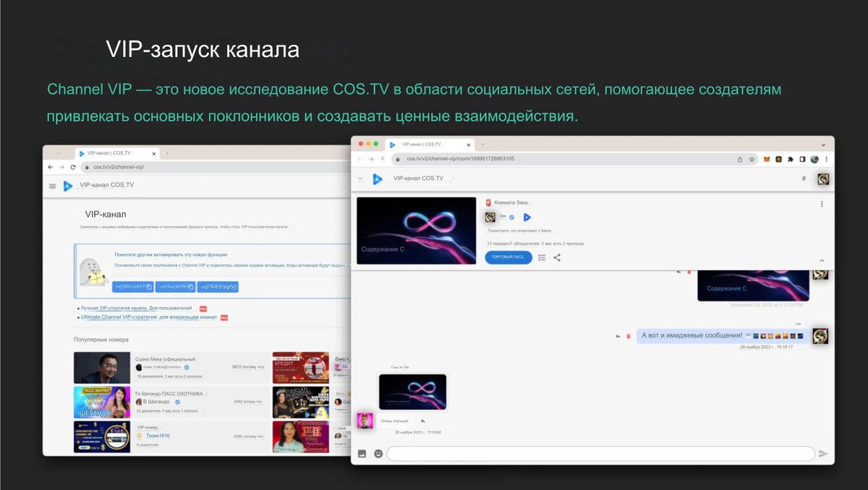Image resolution: width=868 pixels, height=490 pixels.
Task: Open VIP-номер Тхин1010 room thumbnail
Action: coord(102,437)
